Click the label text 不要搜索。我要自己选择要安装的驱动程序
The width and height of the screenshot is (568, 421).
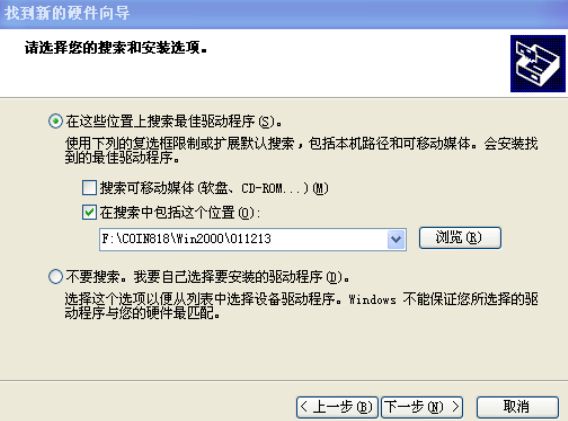click(208, 277)
